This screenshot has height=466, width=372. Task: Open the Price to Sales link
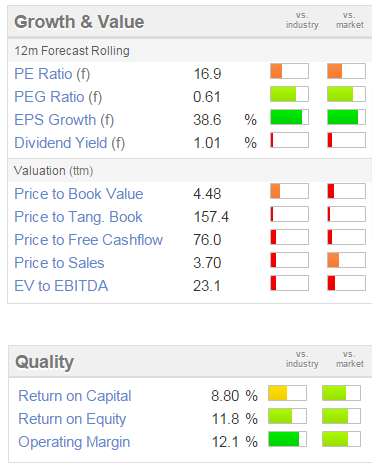coord(59,263)
